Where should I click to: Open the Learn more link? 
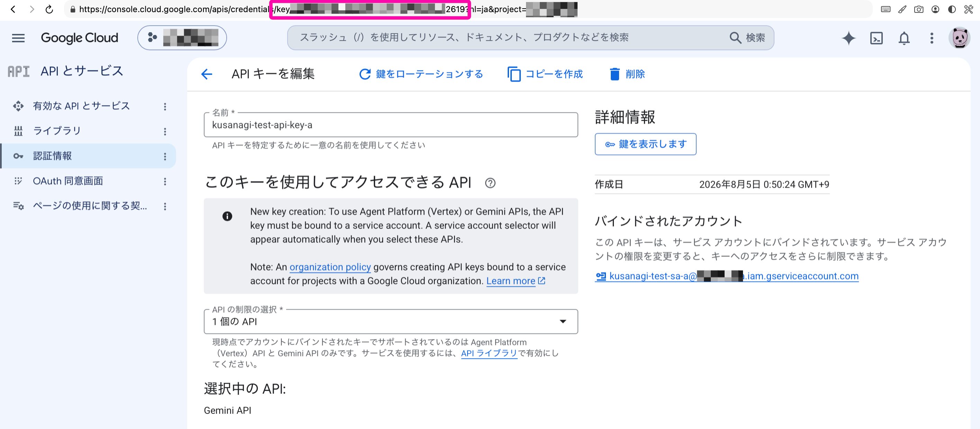pyautogui.click(x=516, y=281)
